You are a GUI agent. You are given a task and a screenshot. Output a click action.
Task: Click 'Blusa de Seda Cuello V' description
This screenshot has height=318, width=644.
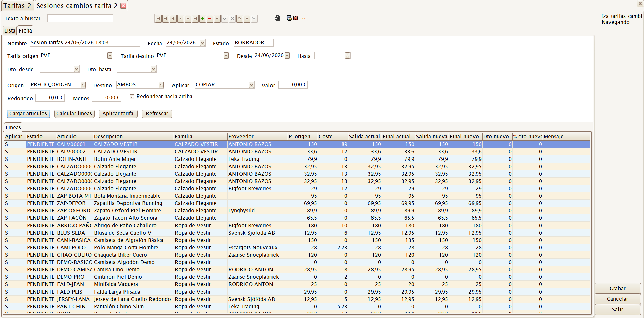click(x=123, y=233)
